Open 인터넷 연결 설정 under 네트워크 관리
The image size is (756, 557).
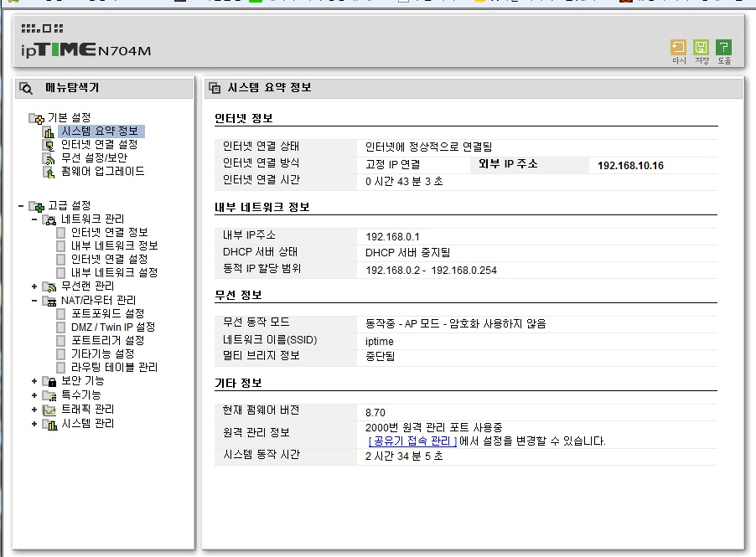coord(110,260)
